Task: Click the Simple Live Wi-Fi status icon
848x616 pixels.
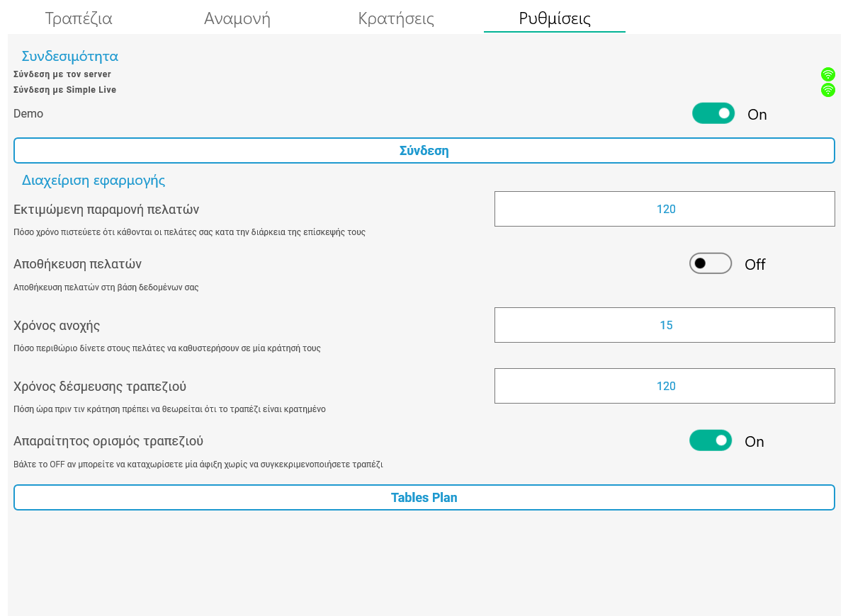Action: pyautogui.click(x=827, y=90)
